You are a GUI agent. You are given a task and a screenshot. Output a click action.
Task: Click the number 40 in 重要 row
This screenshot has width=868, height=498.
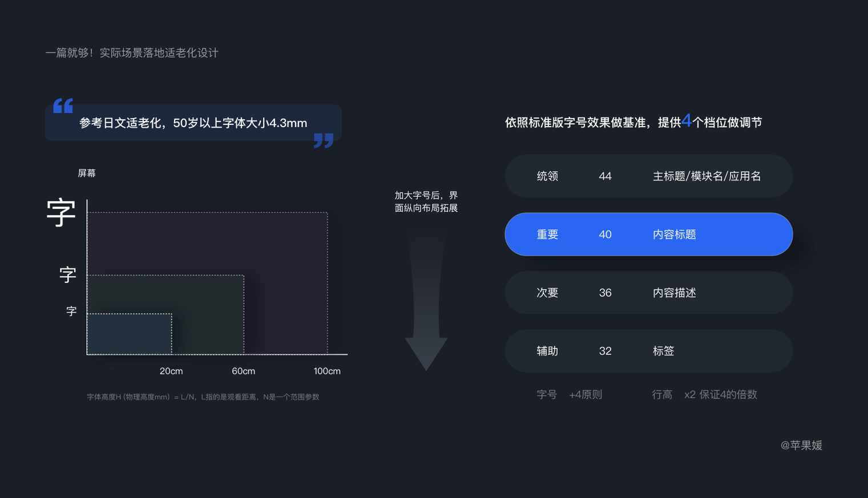pos(605,234)
